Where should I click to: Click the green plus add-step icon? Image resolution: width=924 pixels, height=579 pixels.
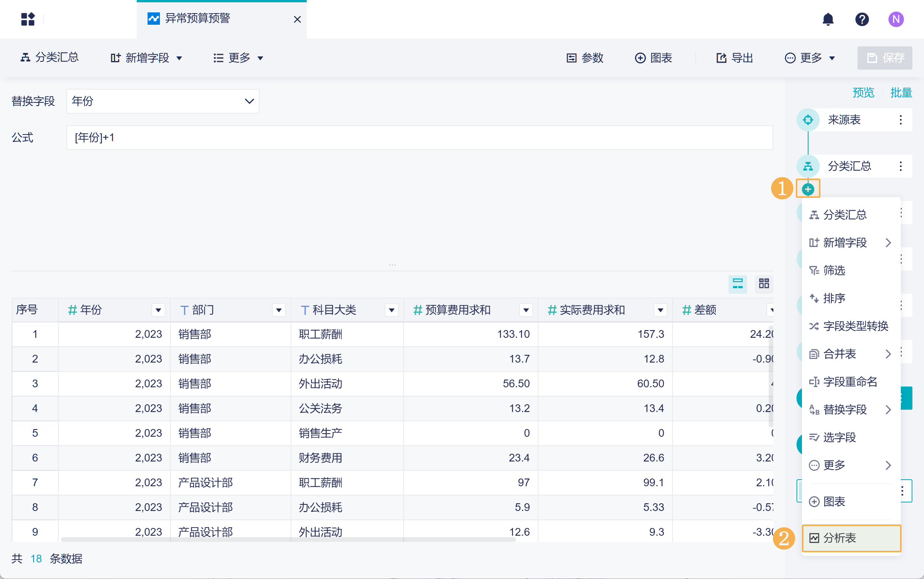click(x=808, y=189)
